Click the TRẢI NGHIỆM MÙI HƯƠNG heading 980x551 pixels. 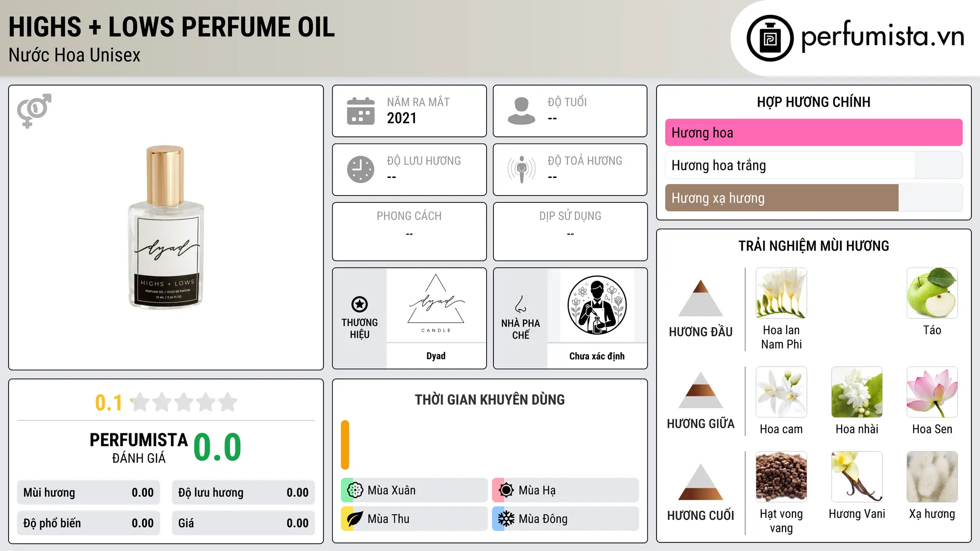(813, 246)
